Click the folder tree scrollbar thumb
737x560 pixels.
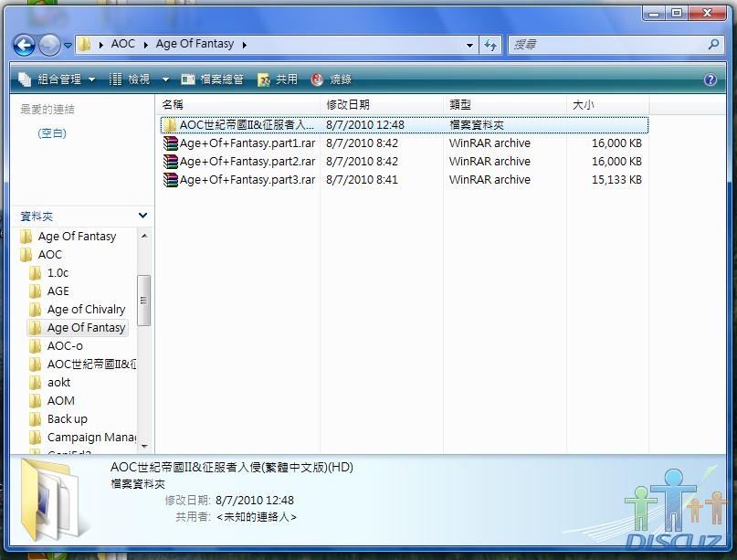pyautogui.click(x=144, y=301)
